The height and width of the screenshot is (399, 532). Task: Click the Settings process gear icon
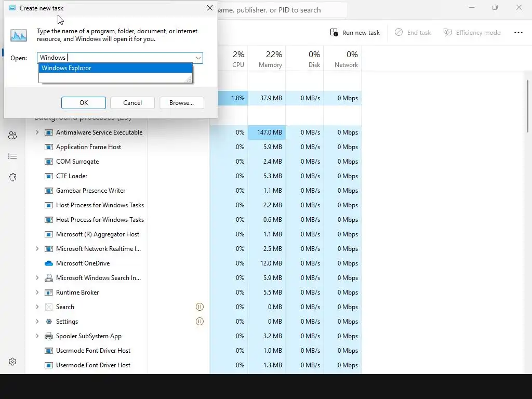(49, 322)
